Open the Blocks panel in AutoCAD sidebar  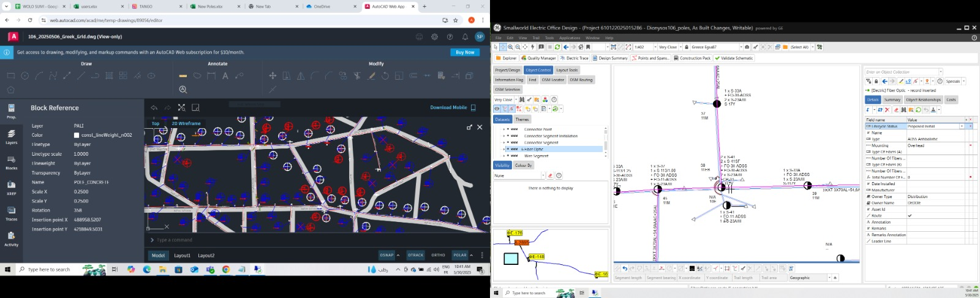[11, 162]
